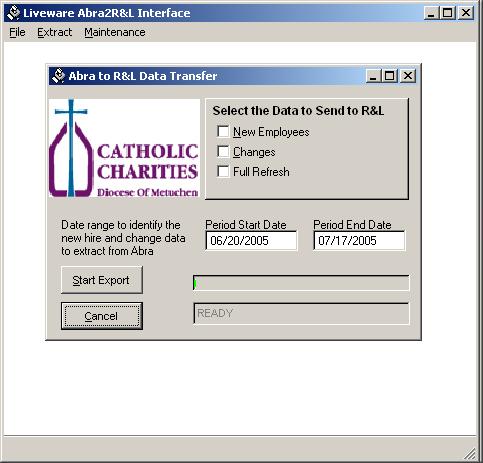Click the Abra to R&L Data Transfer dialog icon
Screen dimensions: 483x463
click(58, 76)
